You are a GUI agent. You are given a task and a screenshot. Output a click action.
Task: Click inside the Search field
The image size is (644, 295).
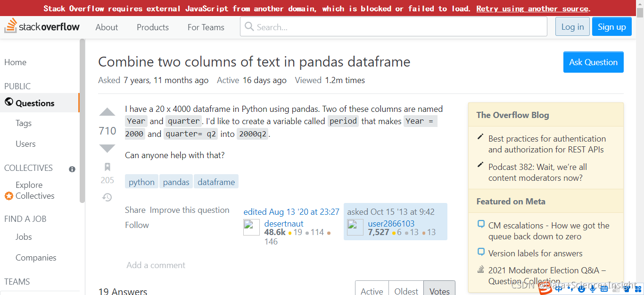(x=393, y=26)
